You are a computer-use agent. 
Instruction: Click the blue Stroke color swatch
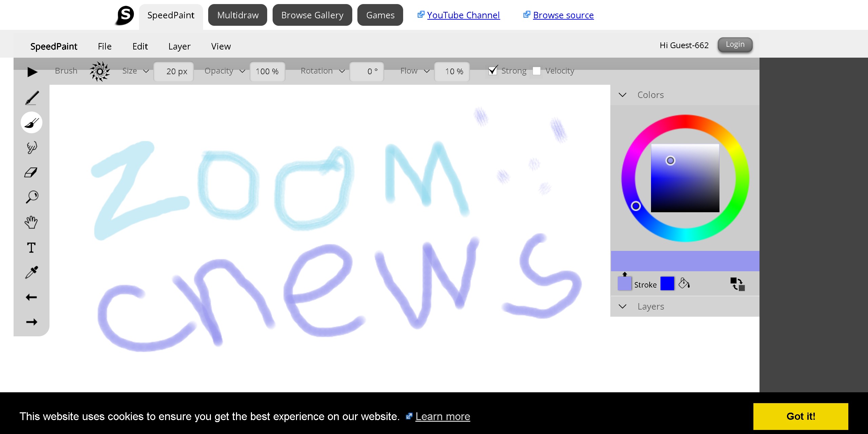coord(667,283)
